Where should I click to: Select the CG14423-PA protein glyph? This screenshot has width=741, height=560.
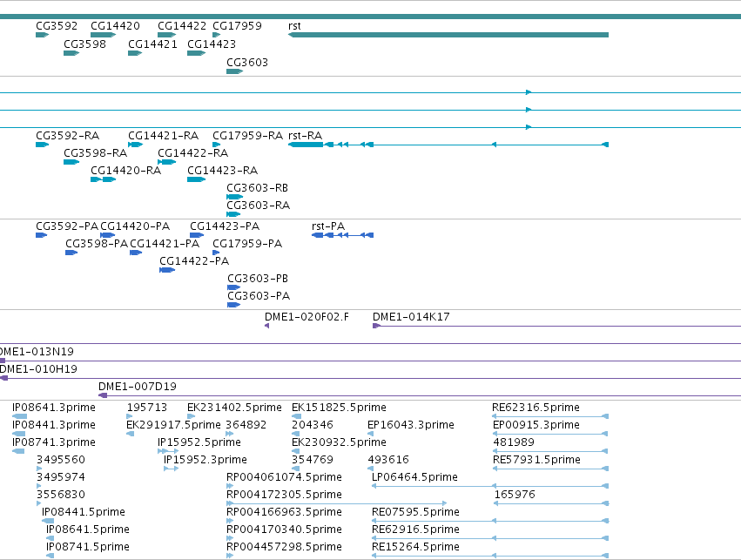197,235
